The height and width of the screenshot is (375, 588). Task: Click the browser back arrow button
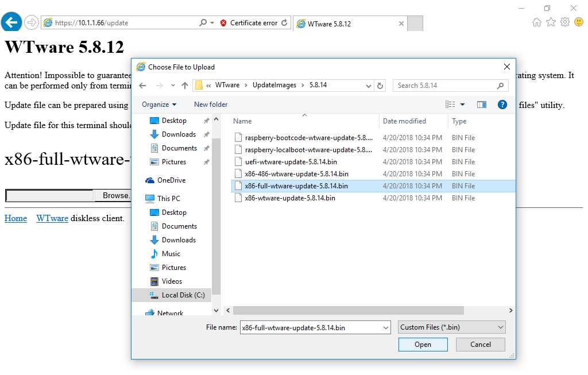[x=11, y=23]
